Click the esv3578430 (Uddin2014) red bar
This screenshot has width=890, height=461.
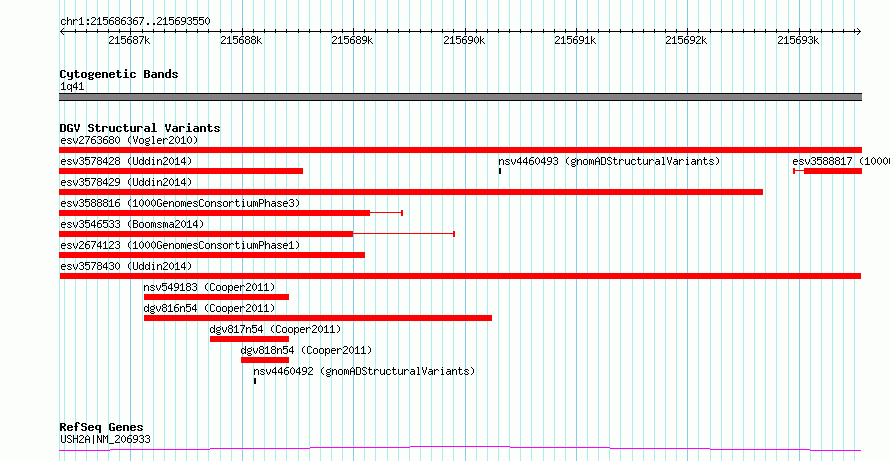tap(460, 276)
